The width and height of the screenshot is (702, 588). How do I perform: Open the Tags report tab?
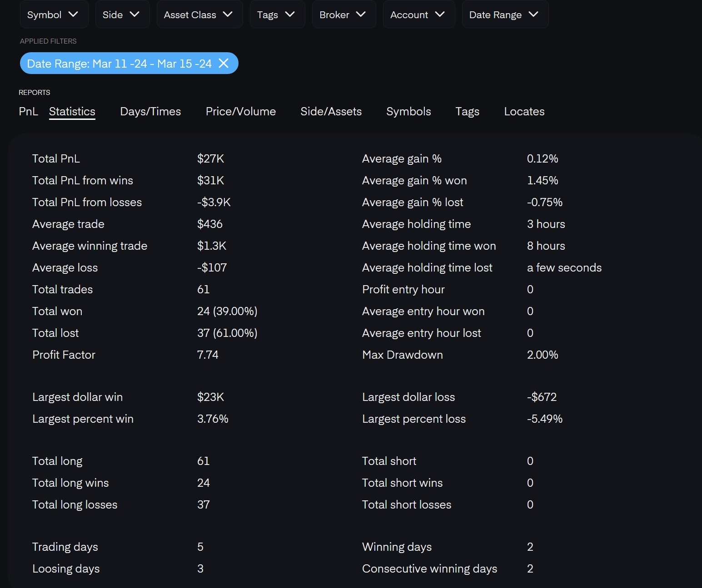467,111
